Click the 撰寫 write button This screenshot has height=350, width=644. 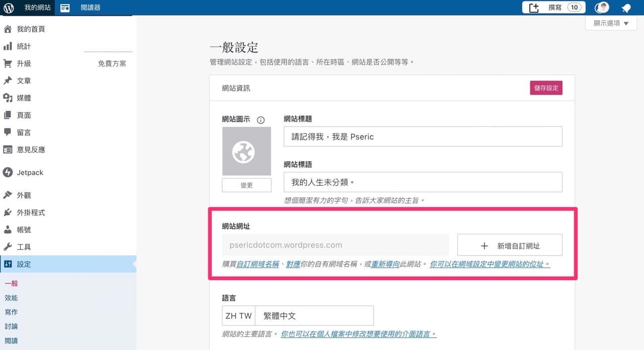tap(555, 8)
